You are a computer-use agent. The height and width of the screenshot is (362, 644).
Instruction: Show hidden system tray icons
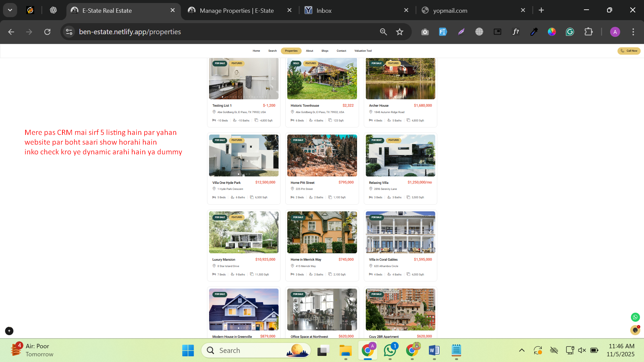(x=522, y=350)
